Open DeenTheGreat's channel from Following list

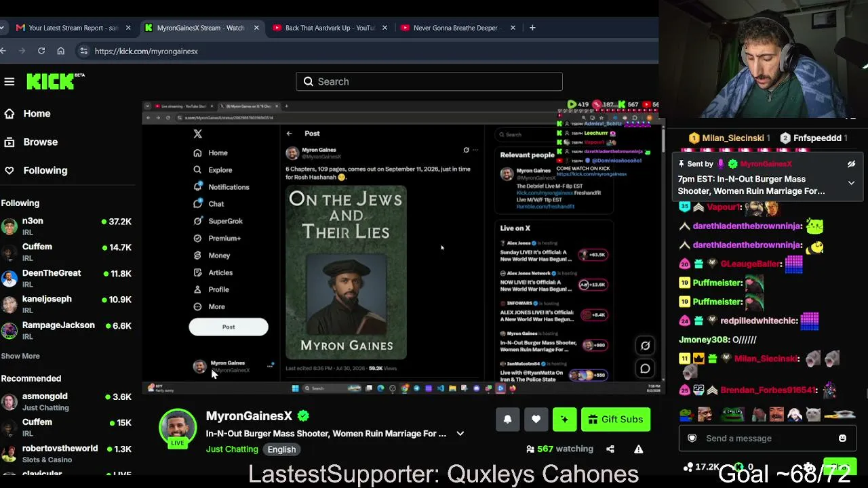pos(68,279)
